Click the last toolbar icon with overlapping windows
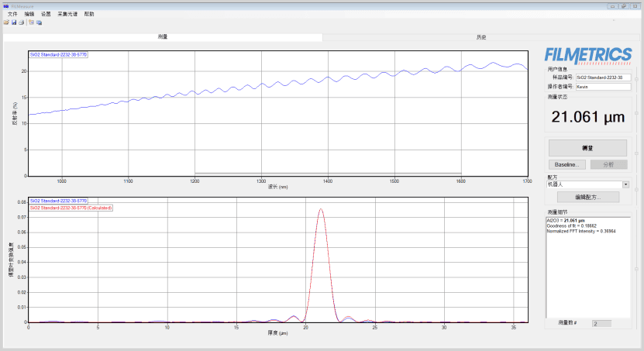The height and width of the screenshot is (351, 644). coord(39,22)
